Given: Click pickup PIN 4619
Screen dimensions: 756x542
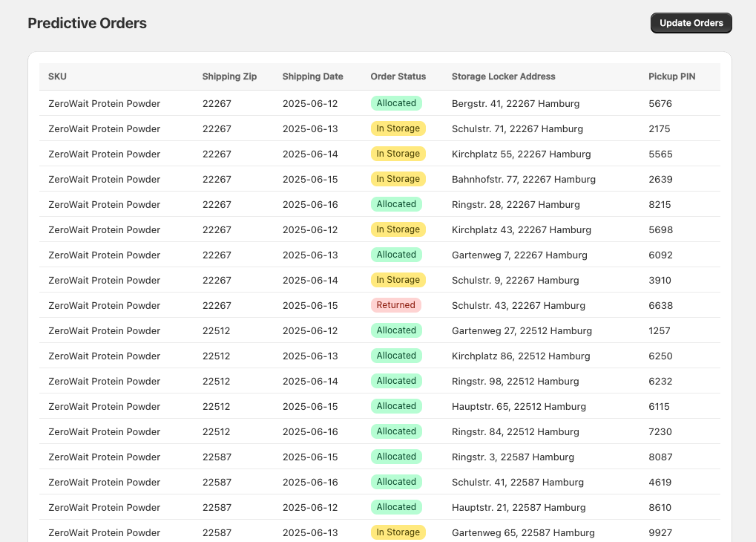Looking at the screenshot, I should (x=660, y=482).
